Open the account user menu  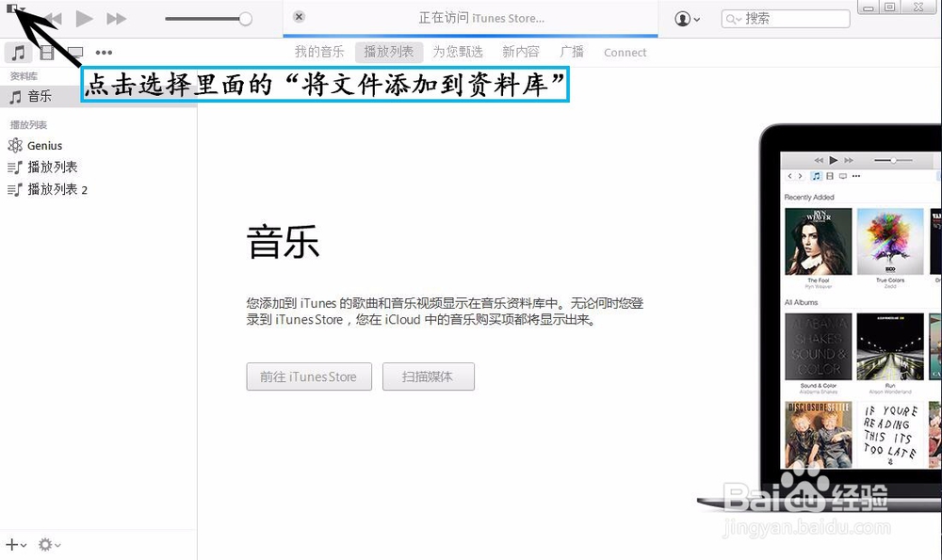pyautogui.click(x=688, y=19)
